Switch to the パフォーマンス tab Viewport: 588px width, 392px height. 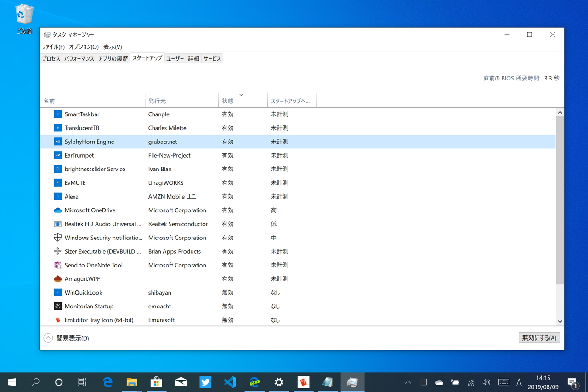point(79,58)
